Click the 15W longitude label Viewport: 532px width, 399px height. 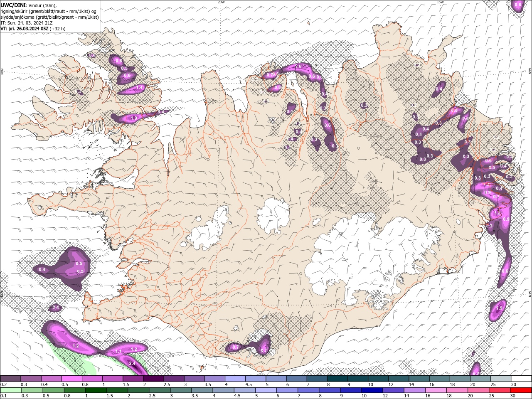coord(440,2)
